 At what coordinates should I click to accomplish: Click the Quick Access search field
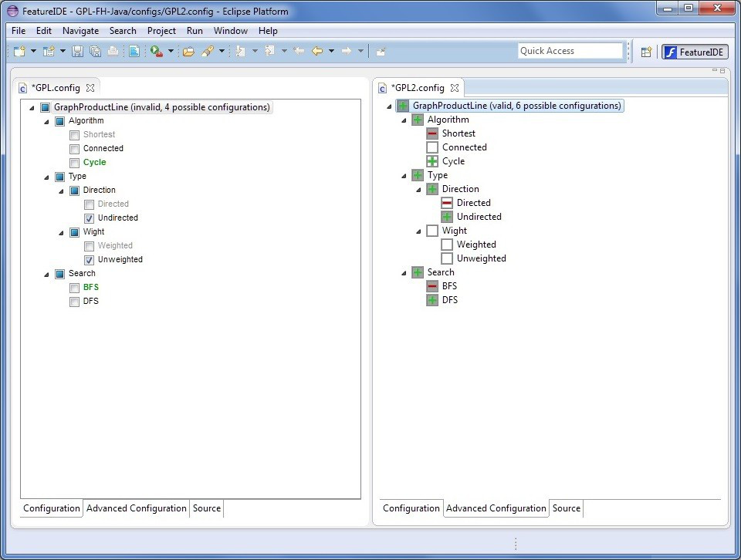[x=570, y=51]
